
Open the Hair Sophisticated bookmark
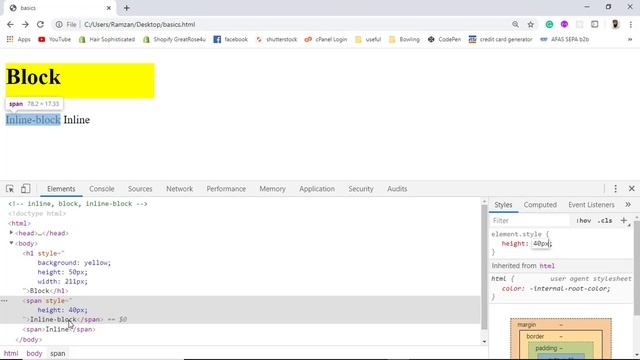(107, 39)
